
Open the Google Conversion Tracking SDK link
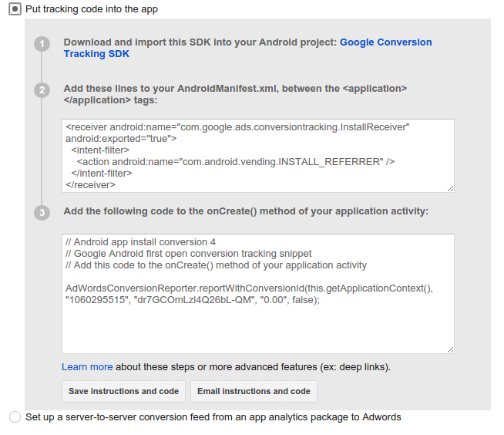(385, 43)
